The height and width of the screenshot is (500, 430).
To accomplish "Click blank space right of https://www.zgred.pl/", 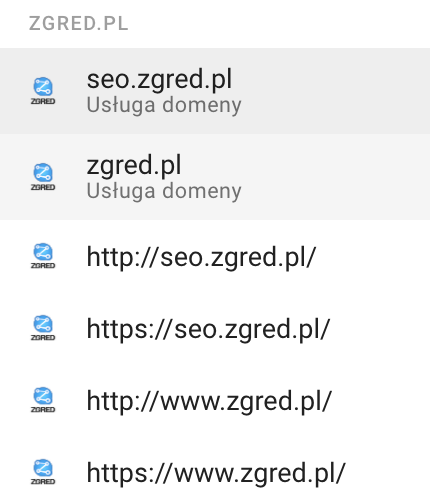I will [x=388, y=473].
